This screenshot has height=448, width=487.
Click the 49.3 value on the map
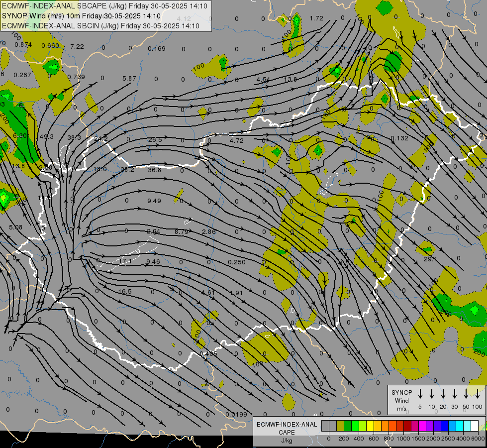pyautogui.click(x=46, y=137)
